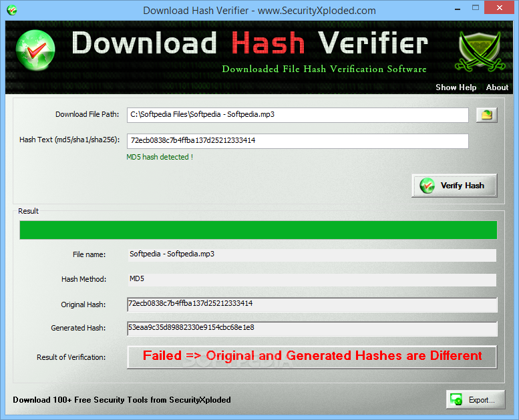Click the 'Result of Verification:' label
The height and width of the screenshot is (420, 519).
[71, 357]
